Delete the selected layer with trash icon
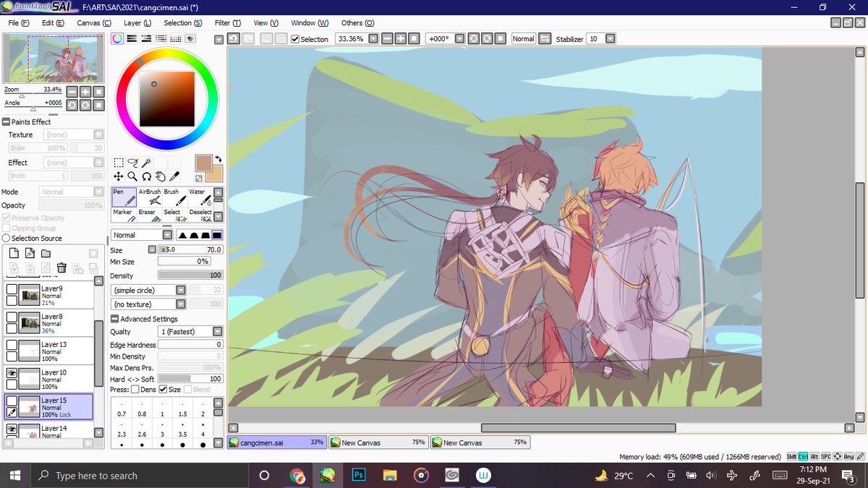The height and width of the screenshot is (488, 868). (x=61, y=268)
